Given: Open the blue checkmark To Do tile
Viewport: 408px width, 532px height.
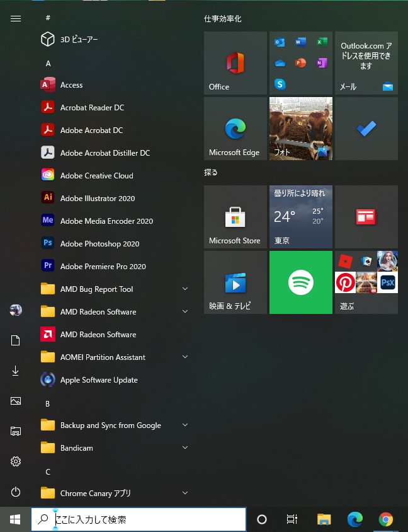Looking at the screenshot, I should [x=366, y=129].
